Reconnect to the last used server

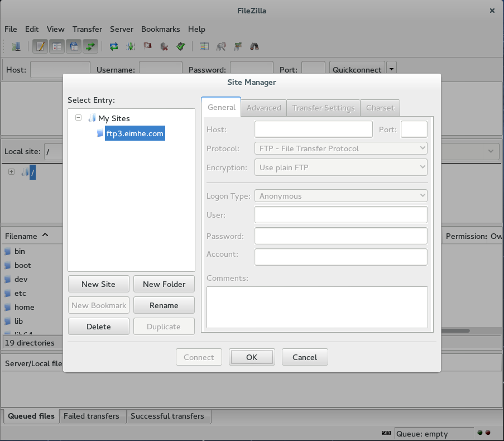point(181,46)
